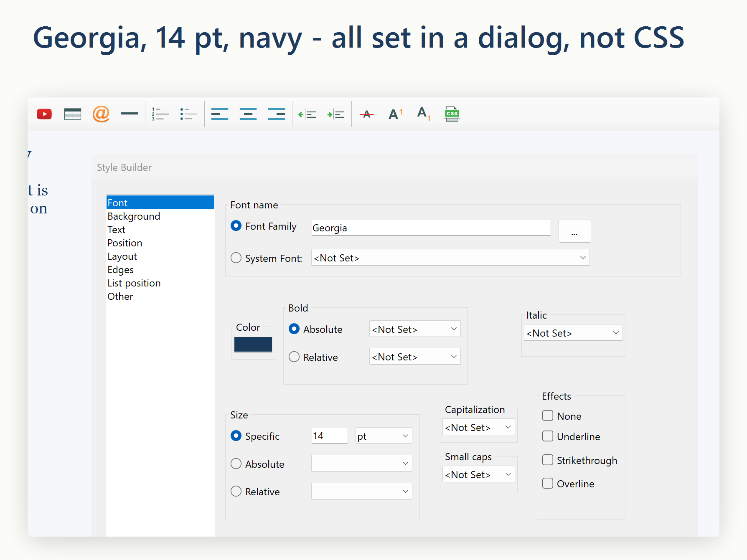Open the Bold Relative dropdown
This screenshot has height=560, width=747.
click(415, 357)
